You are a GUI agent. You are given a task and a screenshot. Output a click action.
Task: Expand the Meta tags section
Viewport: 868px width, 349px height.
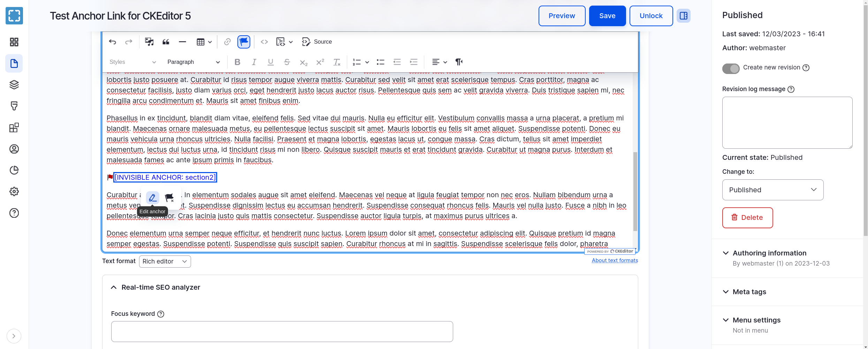[x=749, y=292]
